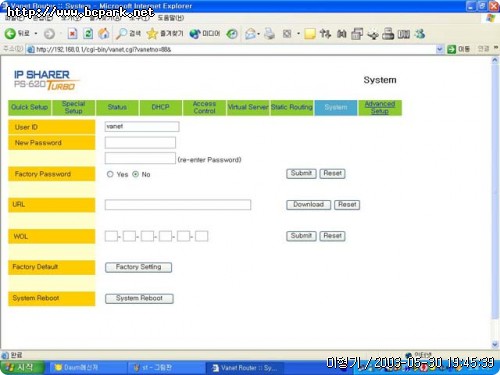This screenshot has width=500, height=375.
Task: Go to the home page via house icon
Action: pos(104,33)
